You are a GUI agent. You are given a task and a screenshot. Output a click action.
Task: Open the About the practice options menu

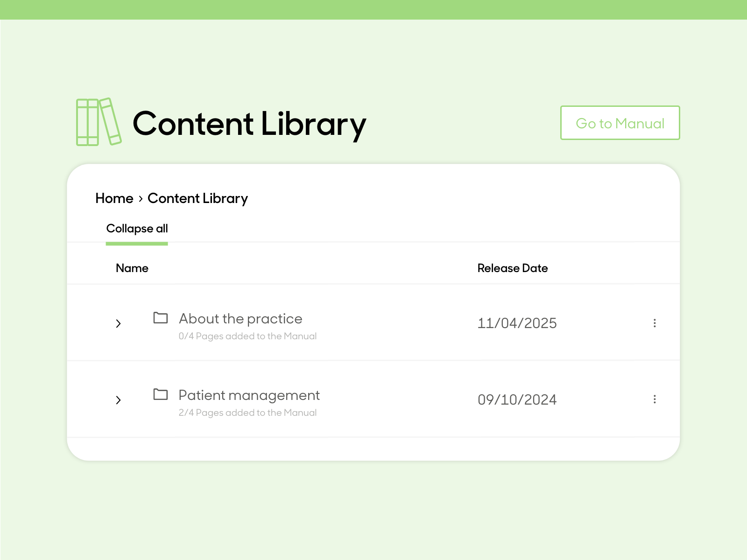tap(655, 323)
